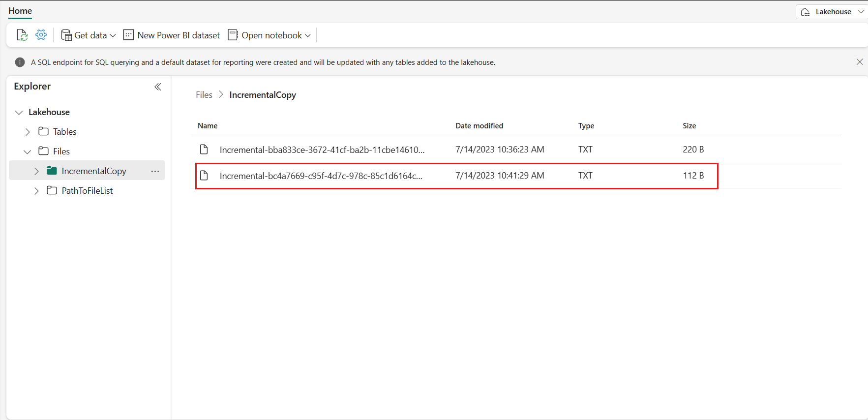The height and width of the screenshot is (420, 868).
Task: Click the 10:36:23 AM date cell
Action: point(500,150)
